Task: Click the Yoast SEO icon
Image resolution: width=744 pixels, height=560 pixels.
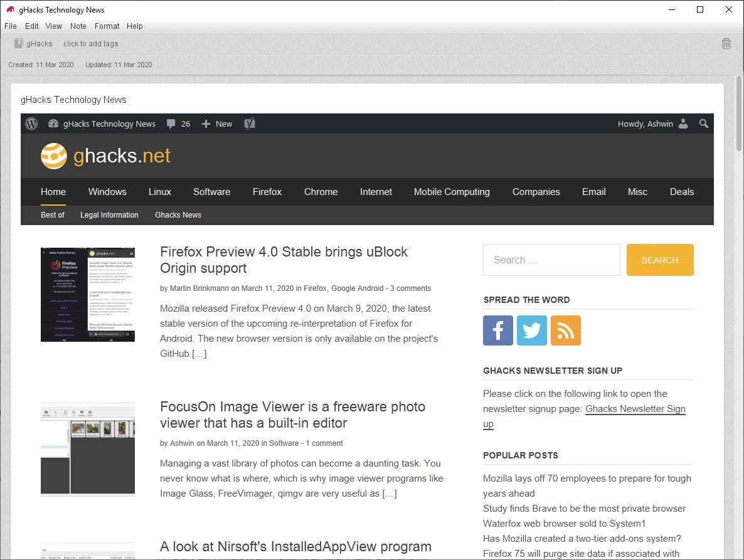Action: [x=250, y=124]
